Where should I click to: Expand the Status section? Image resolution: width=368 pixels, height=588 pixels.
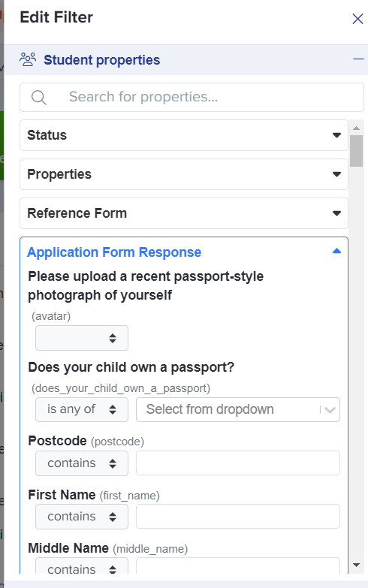click(x=184, y=135)
